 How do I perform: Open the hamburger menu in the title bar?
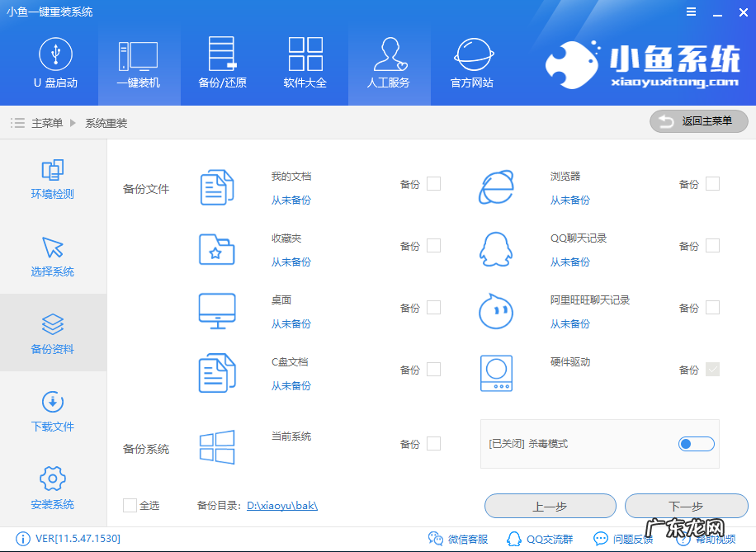pyautogui.click(x=691, y=12)
